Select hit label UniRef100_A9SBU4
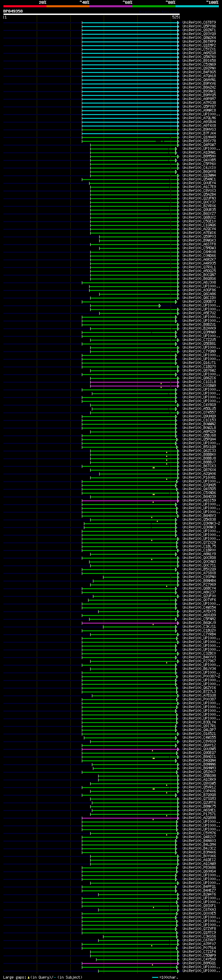The image size is (222, 980). click(199, 122)
